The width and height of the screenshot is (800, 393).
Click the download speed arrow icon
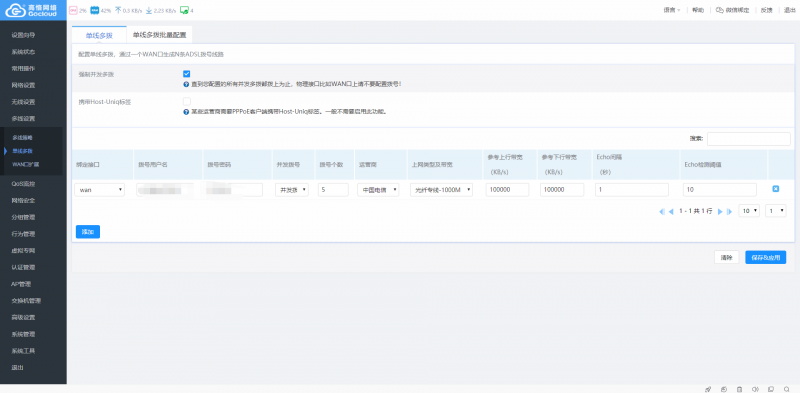(148, 10)
